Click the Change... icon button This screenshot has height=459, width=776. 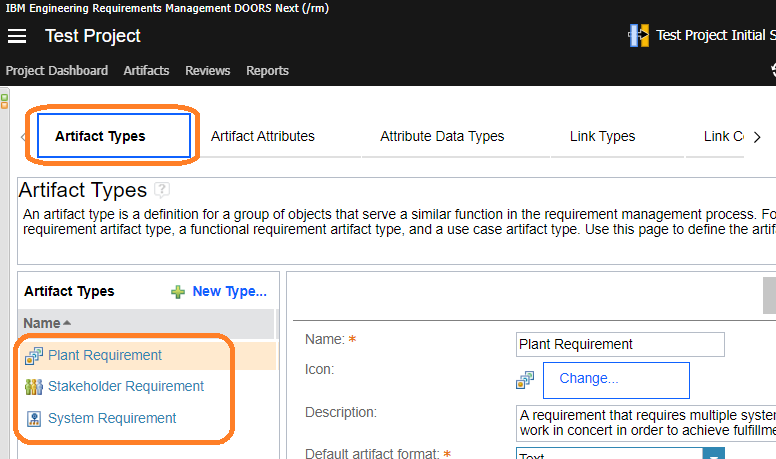click(615, 379)
